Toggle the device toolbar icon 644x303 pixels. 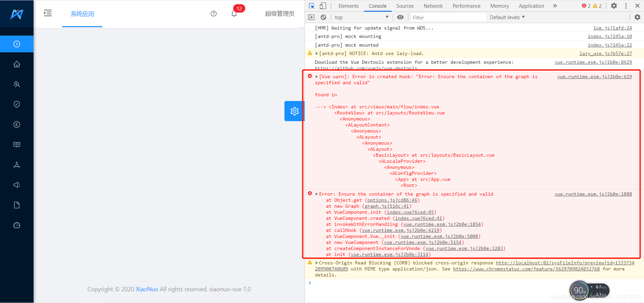[323, 6]
